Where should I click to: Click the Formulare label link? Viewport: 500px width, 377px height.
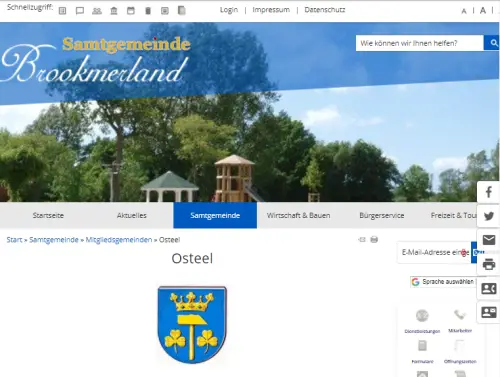click(422, 361)
